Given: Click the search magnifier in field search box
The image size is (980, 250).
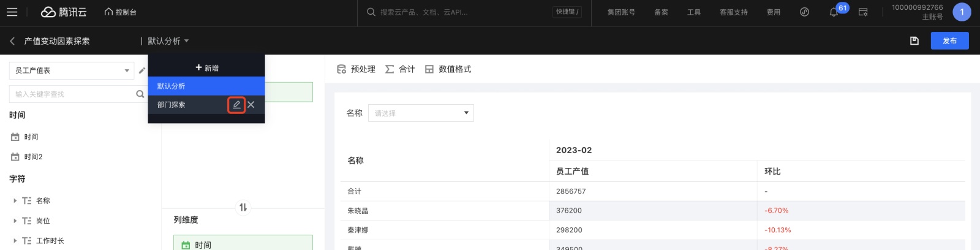Looking at the screenshot, I should (140, 94).
